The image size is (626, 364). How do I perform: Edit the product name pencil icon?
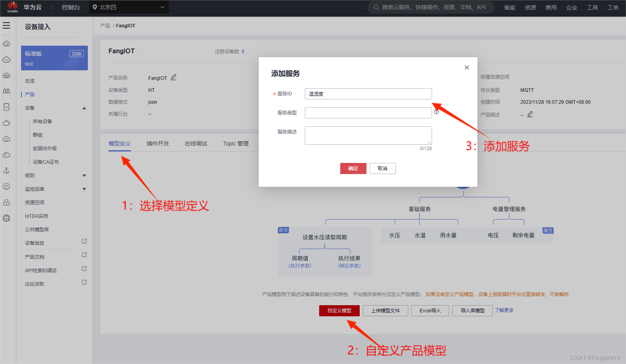[174, 77]
